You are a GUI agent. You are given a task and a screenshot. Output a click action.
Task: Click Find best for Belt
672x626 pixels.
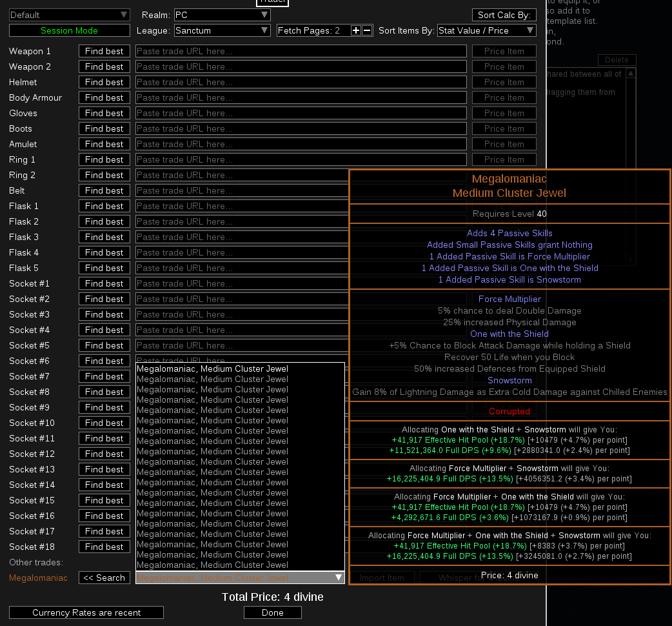[x=104, y=190]
